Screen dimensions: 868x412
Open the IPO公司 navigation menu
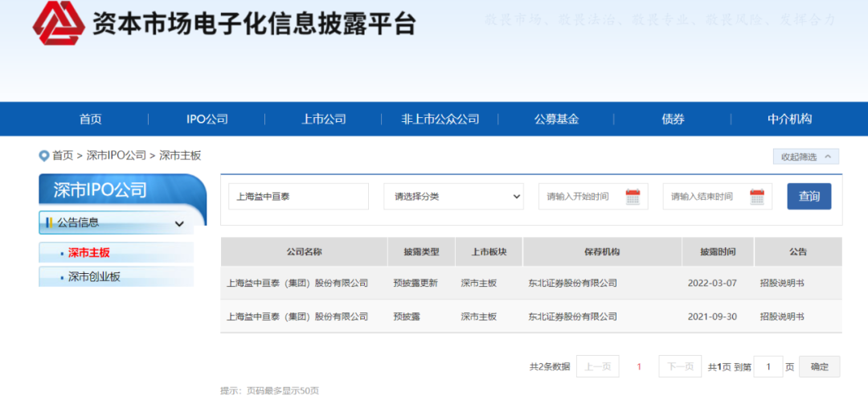pyautogui.click(x=207, y=119)
